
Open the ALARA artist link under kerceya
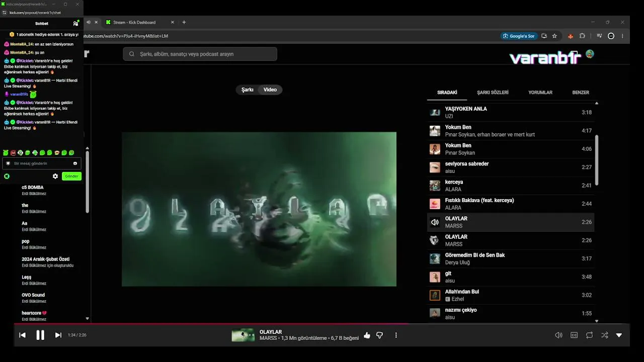point(453,190)
